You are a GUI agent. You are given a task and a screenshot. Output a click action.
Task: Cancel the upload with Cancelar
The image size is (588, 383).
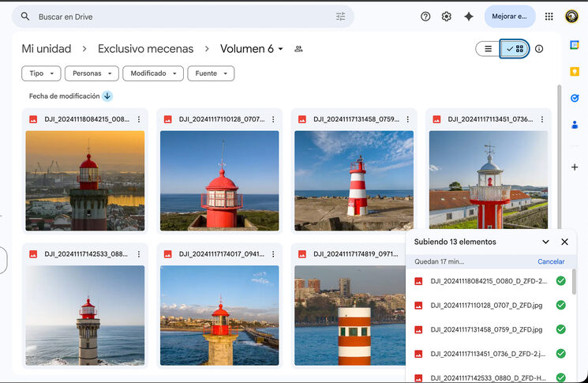[x=551, y=261]
